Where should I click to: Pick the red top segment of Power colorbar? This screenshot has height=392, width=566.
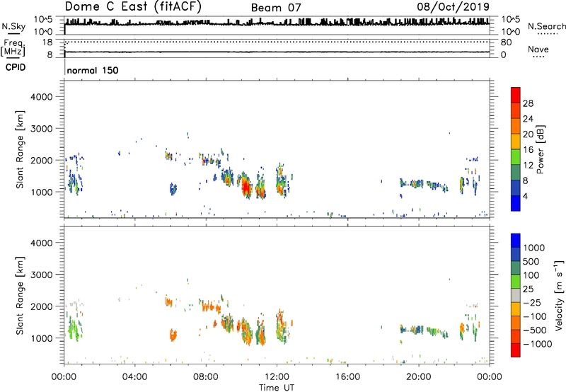[x=516, y=96]
